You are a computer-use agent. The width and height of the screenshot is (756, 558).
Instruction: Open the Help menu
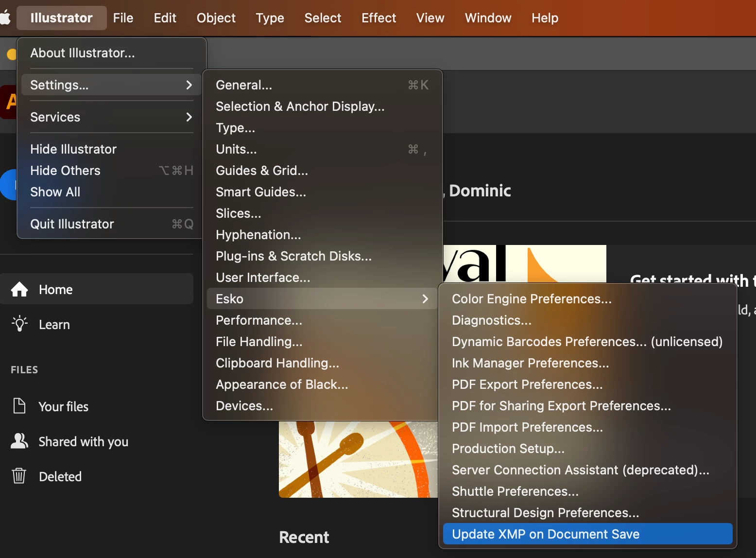point(545,18)
